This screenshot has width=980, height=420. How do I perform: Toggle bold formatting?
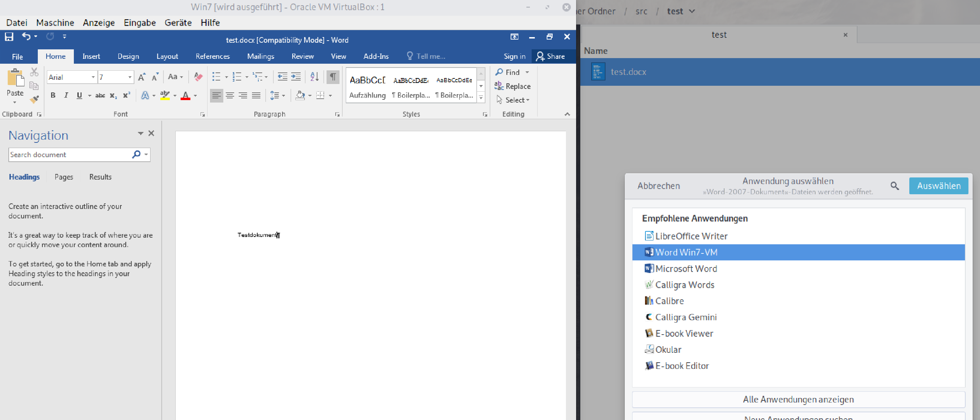(53, 95)
